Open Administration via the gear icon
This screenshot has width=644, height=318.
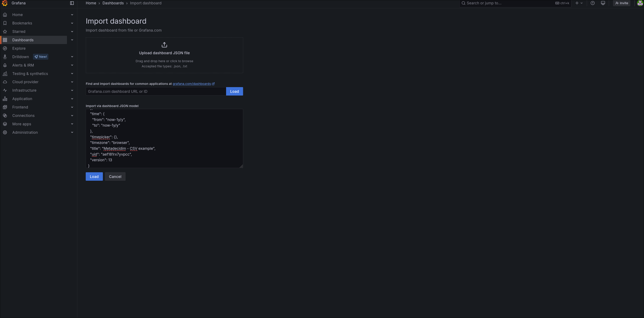click(x=5, y=132)
